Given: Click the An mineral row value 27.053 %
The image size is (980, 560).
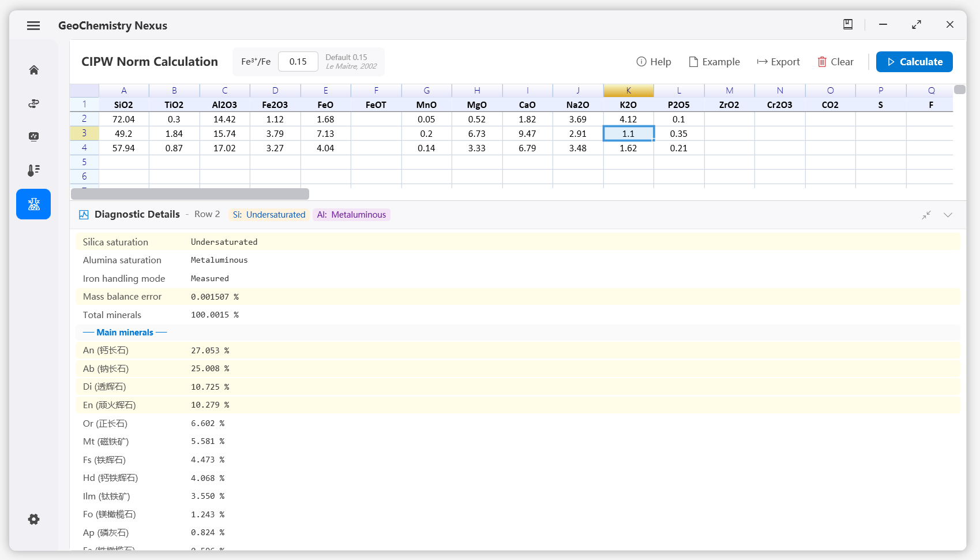Looking at the screenshot, I should [x=210, y=350].
